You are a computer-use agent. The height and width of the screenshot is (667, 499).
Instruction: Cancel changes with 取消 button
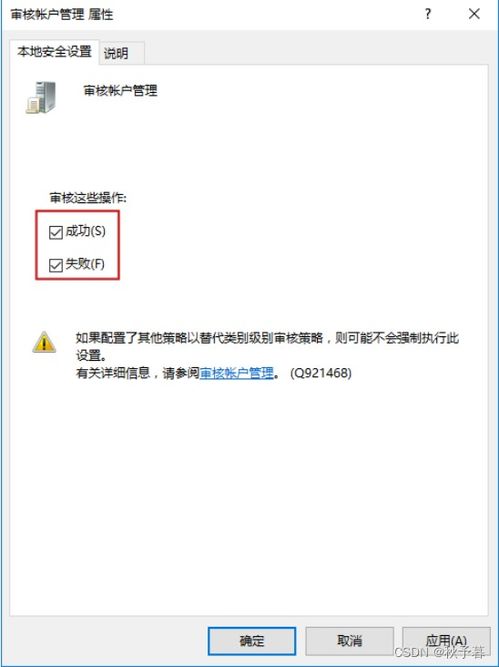[x=349, y=641]
